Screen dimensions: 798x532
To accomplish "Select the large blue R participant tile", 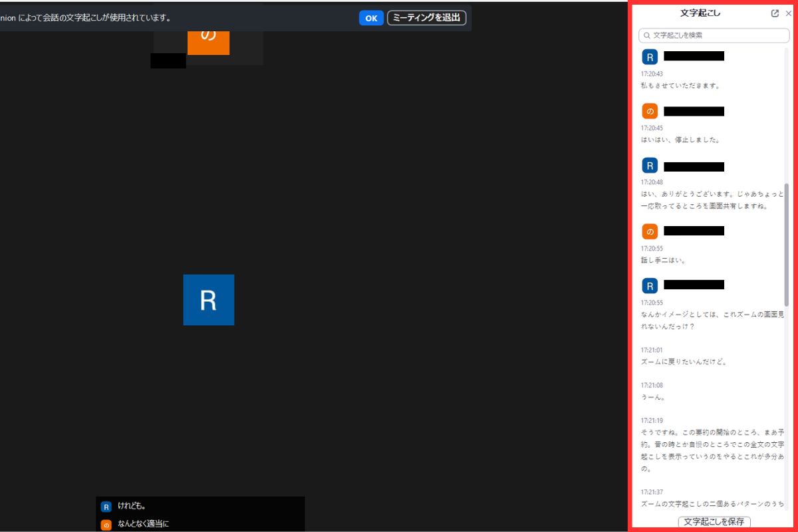I will 208,300.
